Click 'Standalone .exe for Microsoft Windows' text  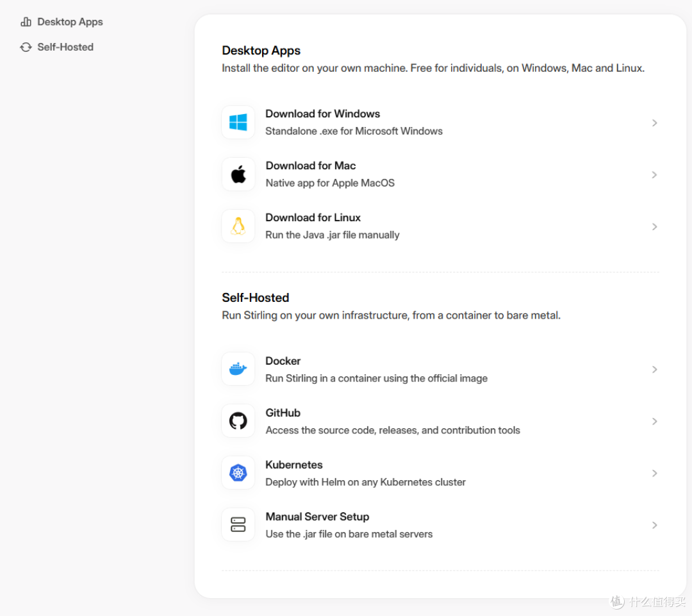[354, 131]
